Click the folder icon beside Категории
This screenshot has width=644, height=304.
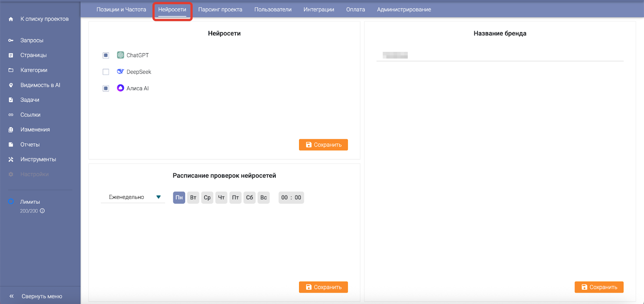[x=11, y=70]
